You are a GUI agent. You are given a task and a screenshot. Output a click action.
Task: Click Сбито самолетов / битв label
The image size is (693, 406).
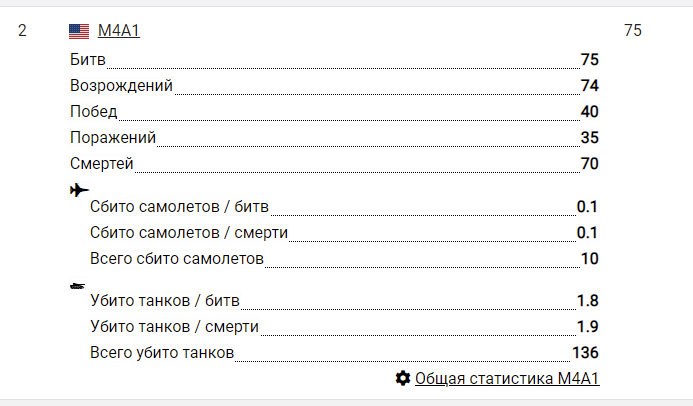[179, 208]
